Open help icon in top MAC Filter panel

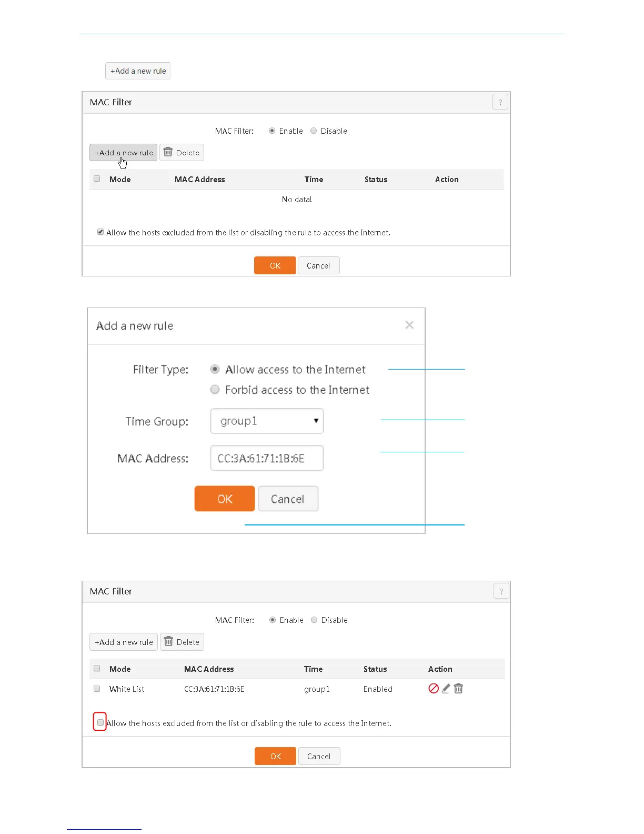click(x=500, y=102)
